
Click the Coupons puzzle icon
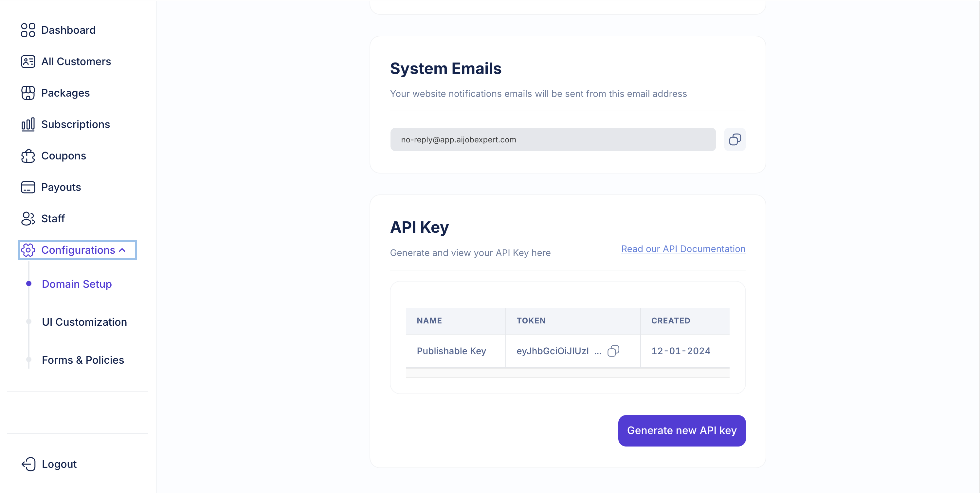point(28,156)
